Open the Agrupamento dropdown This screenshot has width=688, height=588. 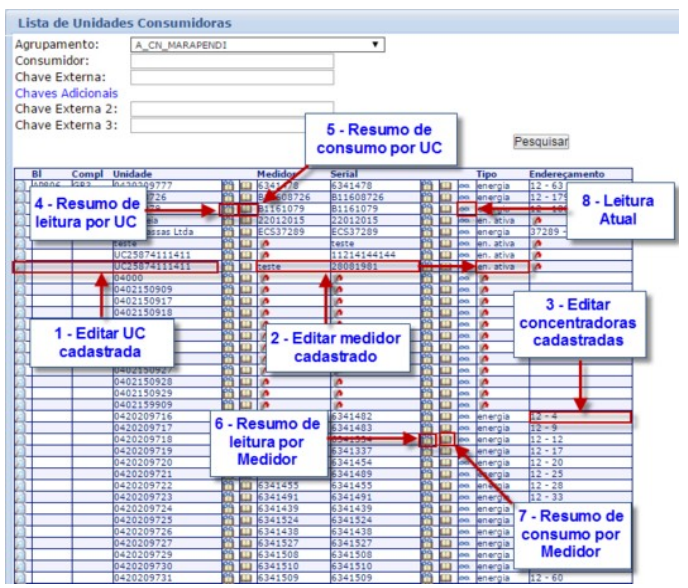coord(258,45)
